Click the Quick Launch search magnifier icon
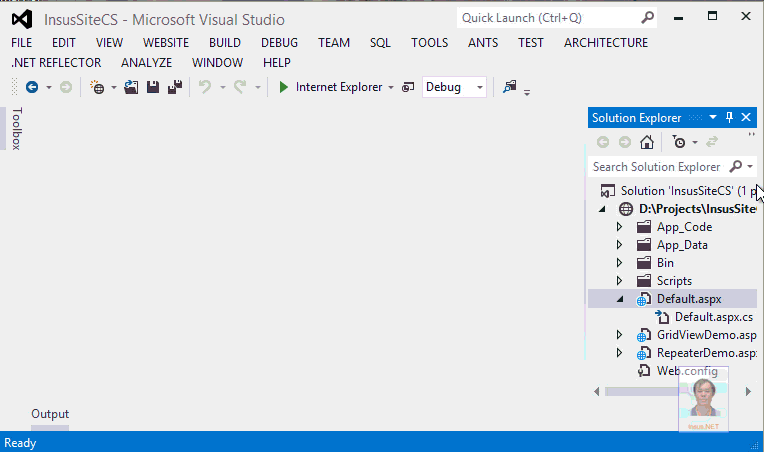 click(x=648, y=18)
